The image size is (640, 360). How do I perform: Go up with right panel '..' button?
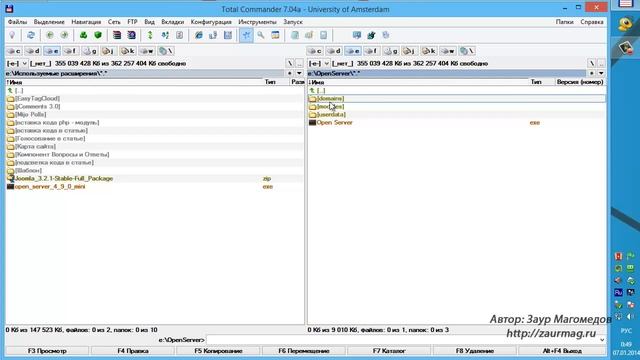point(601,64)
